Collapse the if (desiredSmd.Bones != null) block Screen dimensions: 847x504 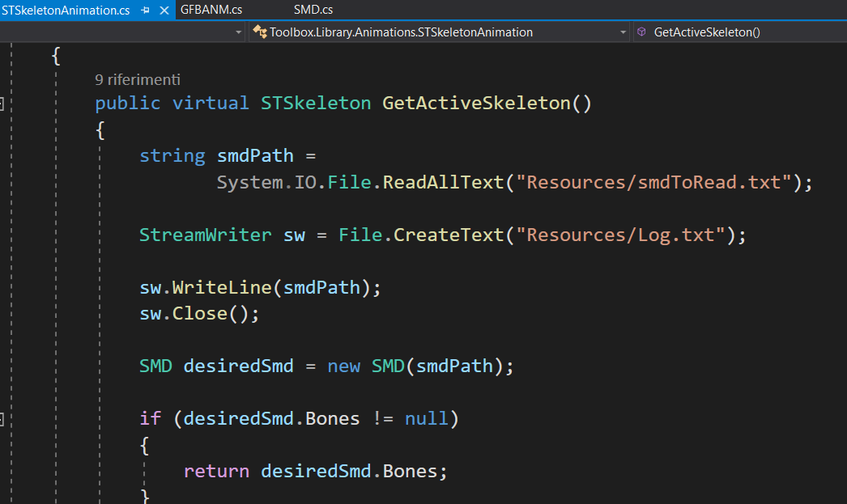[2, 419]
